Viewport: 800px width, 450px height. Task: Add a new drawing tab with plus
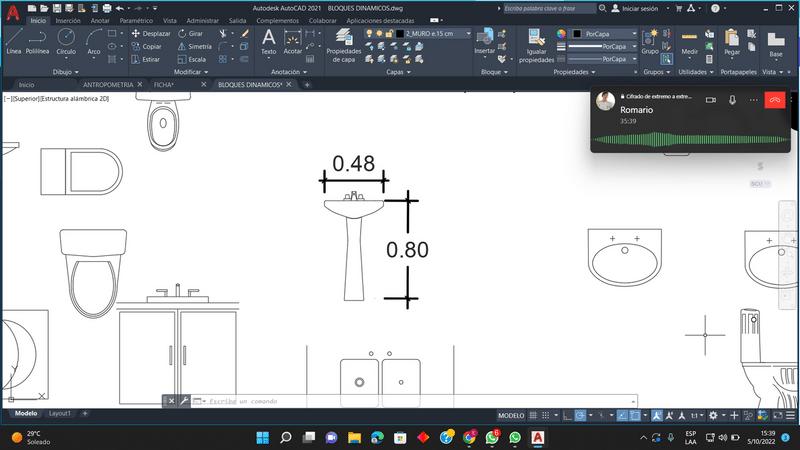(x=307, y=85)
